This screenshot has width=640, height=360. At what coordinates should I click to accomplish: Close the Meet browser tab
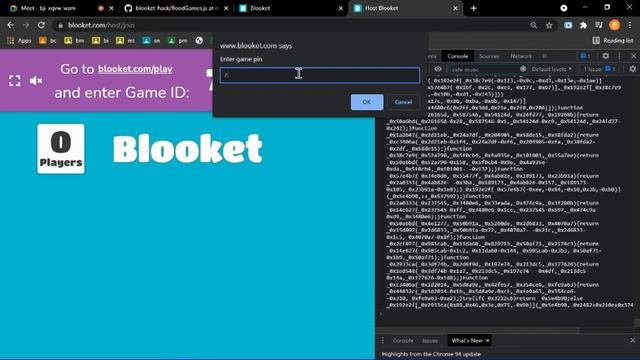[111, 8]
